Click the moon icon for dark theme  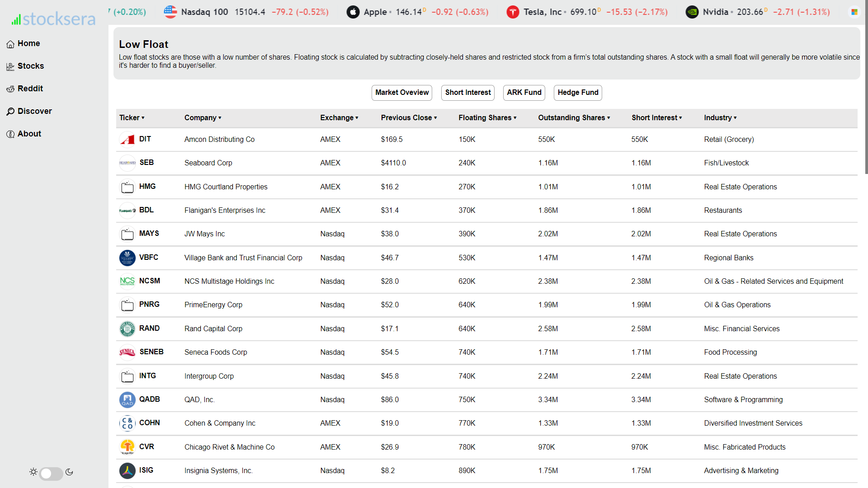click(69, 472)
